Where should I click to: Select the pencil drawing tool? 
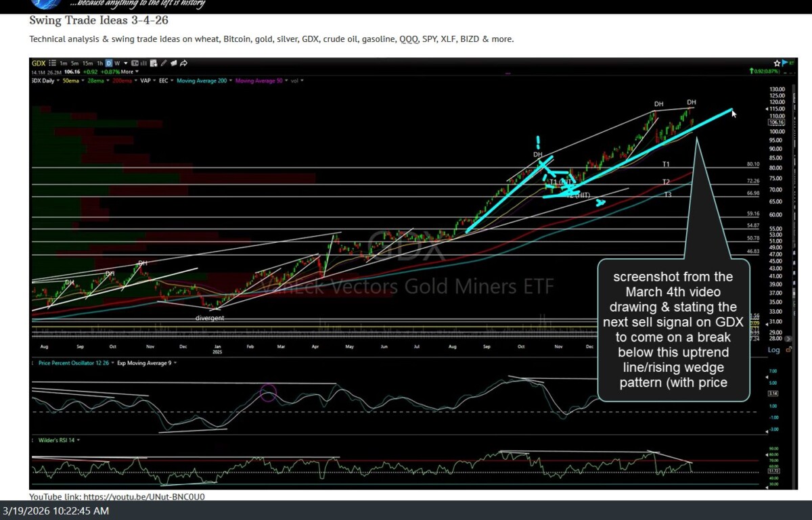tap(163, 63)
